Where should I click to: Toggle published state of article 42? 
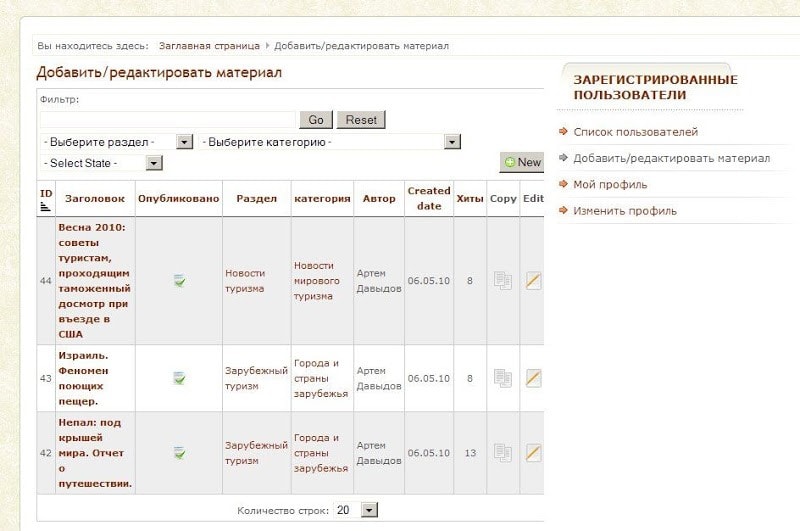179,452
